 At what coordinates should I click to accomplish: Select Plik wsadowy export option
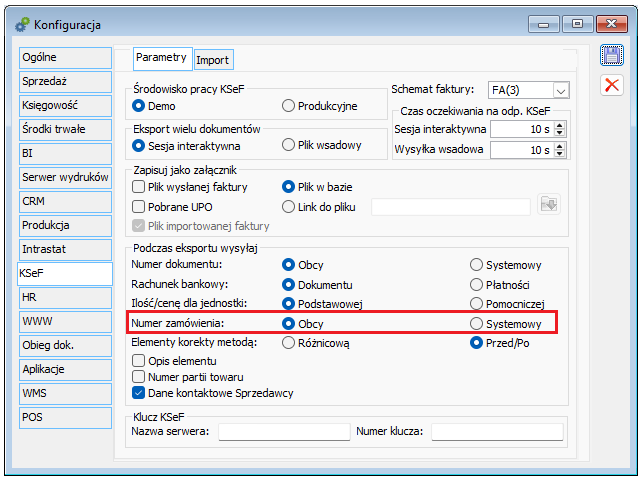coord(289,146)
